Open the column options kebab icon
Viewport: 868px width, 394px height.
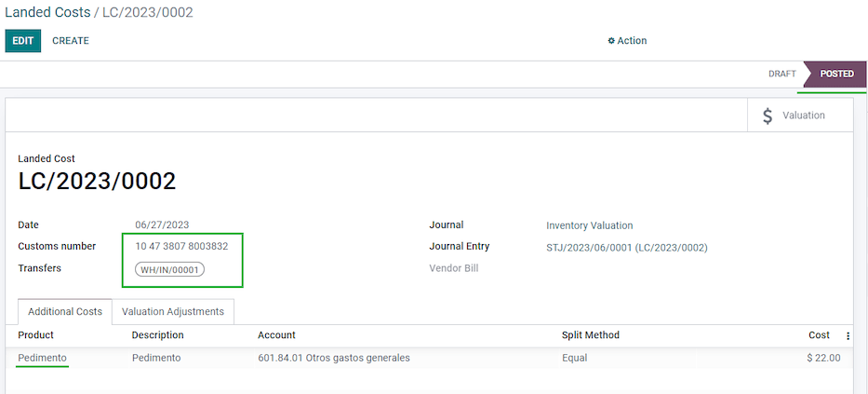click(848, 335)
